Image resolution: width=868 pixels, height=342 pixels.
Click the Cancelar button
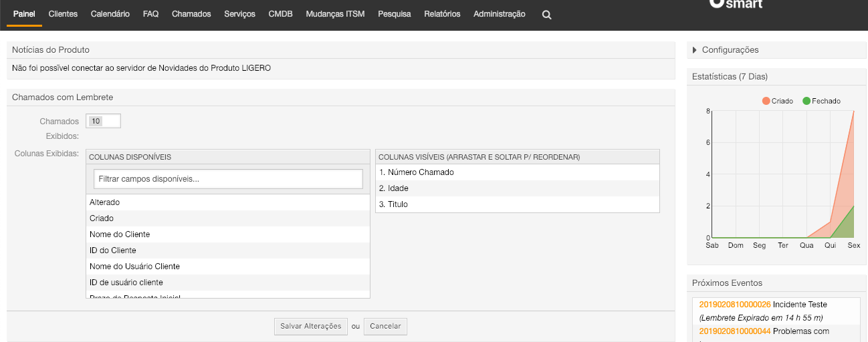tap(385, 327)
